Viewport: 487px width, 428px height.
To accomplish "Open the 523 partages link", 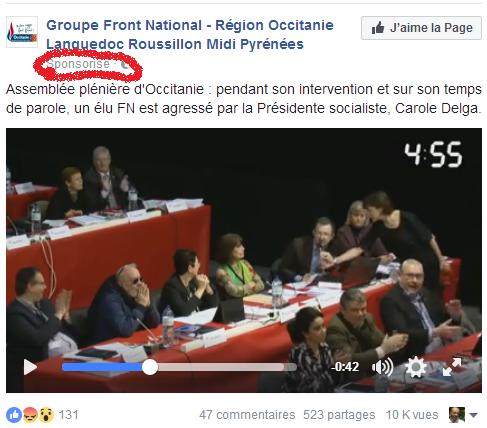I will (x=339, y=415).
